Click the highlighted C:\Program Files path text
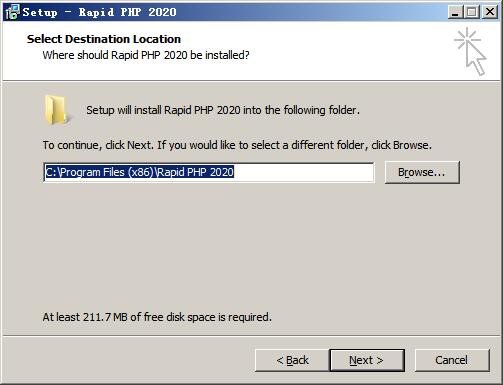The image size is (503, 385). click(x=139, y=172)
